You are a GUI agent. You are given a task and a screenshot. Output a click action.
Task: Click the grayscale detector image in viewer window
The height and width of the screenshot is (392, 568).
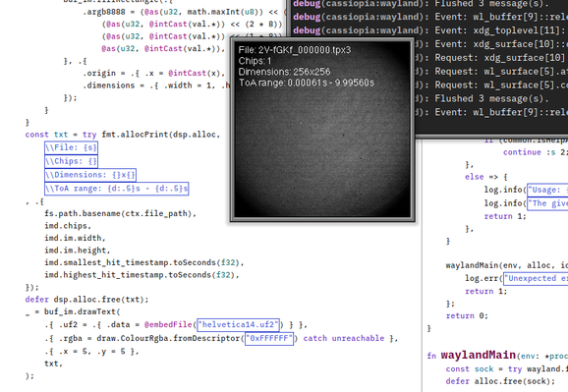(x=322, y=130)
